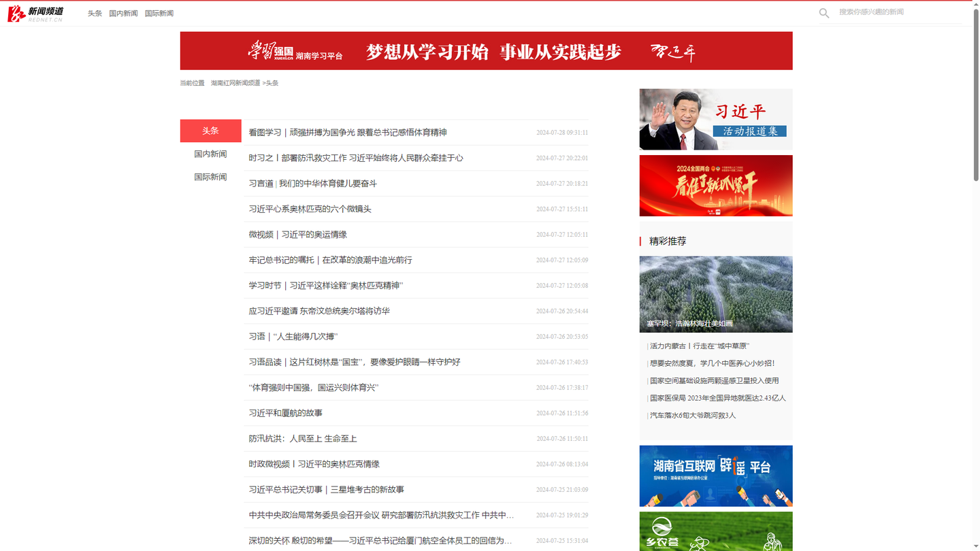This screenshot has height=551, width=980.
Task: Open the 塞罕坝：浩瀚林海壮美如画 featured image
Action: click(x=716, y=294)
